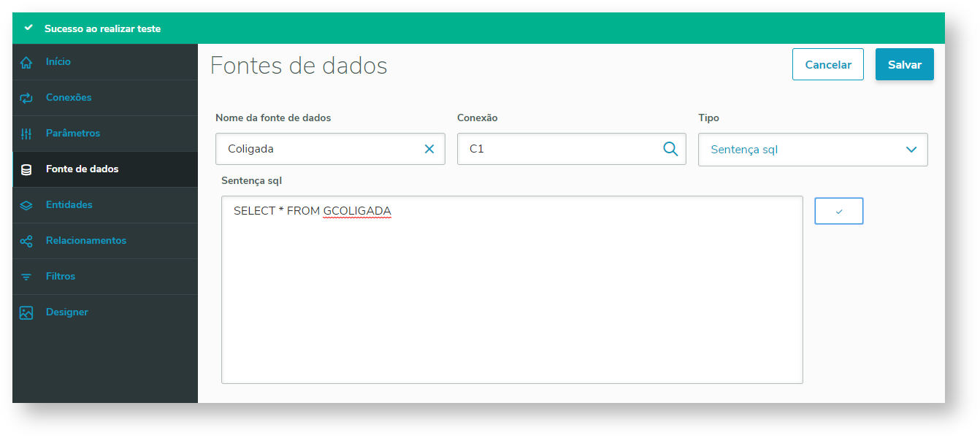Click the underlined word GCOLIGADA

(357, 211)
